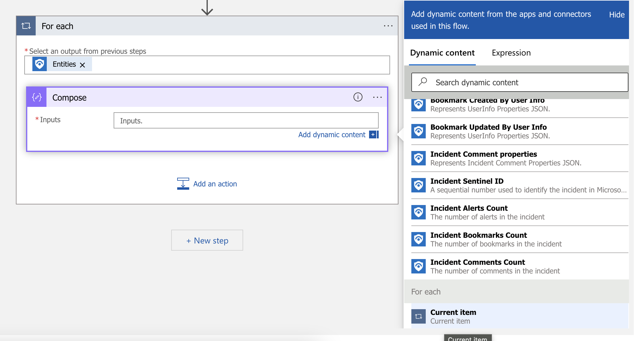Click Incident Comment properties icon
The image size is (644, 341).
click(x=419, y=158)
